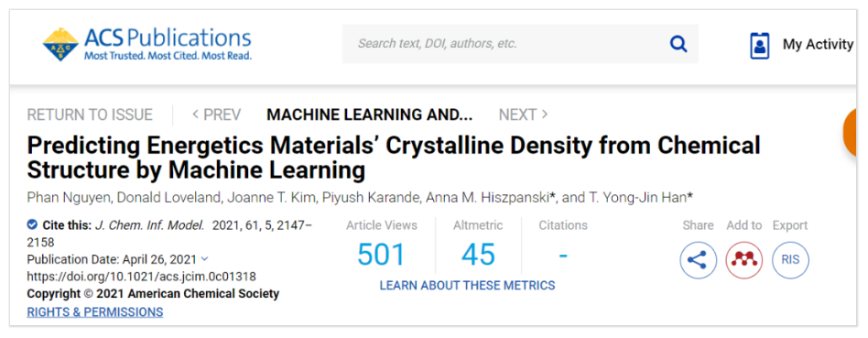Go to PREV article
The height and width of the screenshot is (338, 868).
[216, 114]
